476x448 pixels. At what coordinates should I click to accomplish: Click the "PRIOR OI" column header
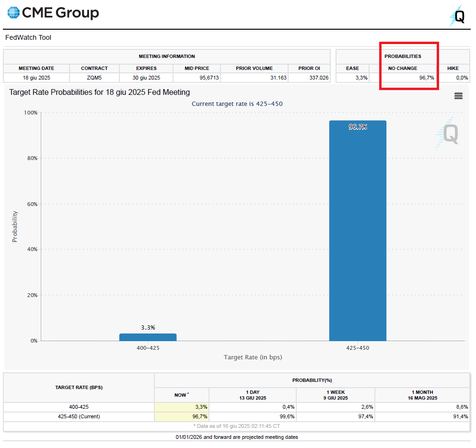pyautogui.click(x=309, y=69)
